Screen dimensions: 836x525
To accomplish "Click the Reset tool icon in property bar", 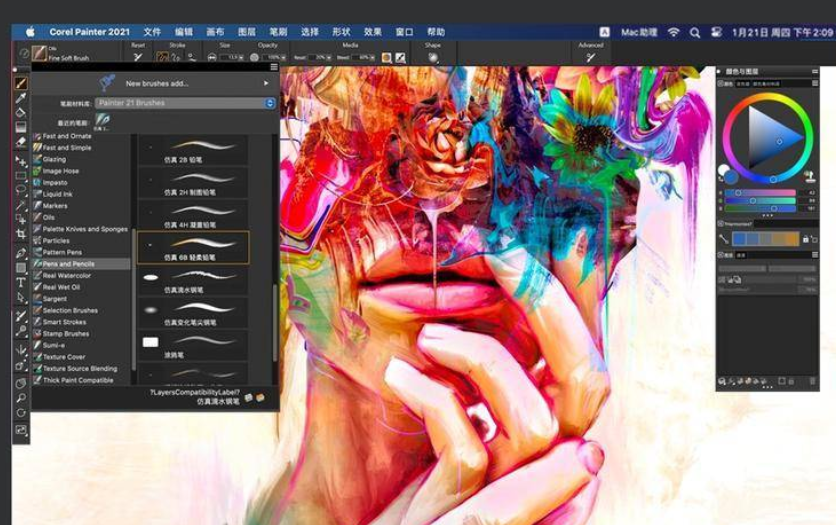I will pos(138,57).
